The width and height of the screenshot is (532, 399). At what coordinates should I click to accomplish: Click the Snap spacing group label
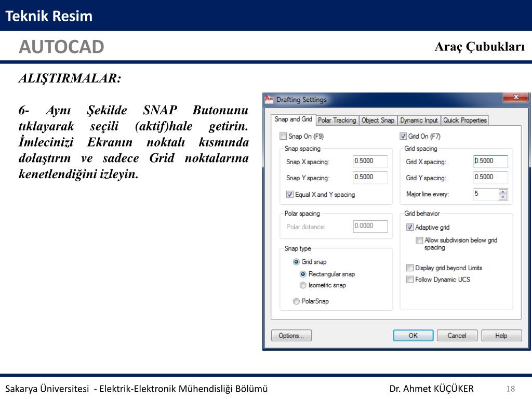[302, 149]
